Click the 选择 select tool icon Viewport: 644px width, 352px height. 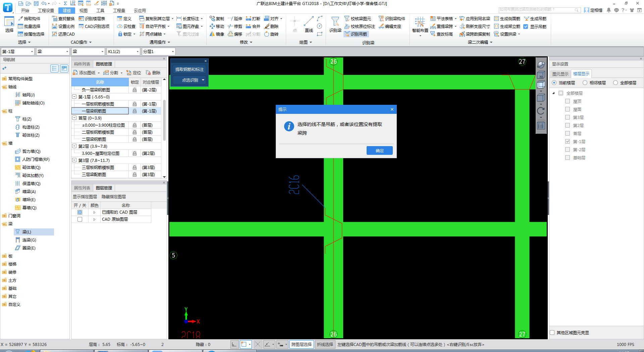9,24
